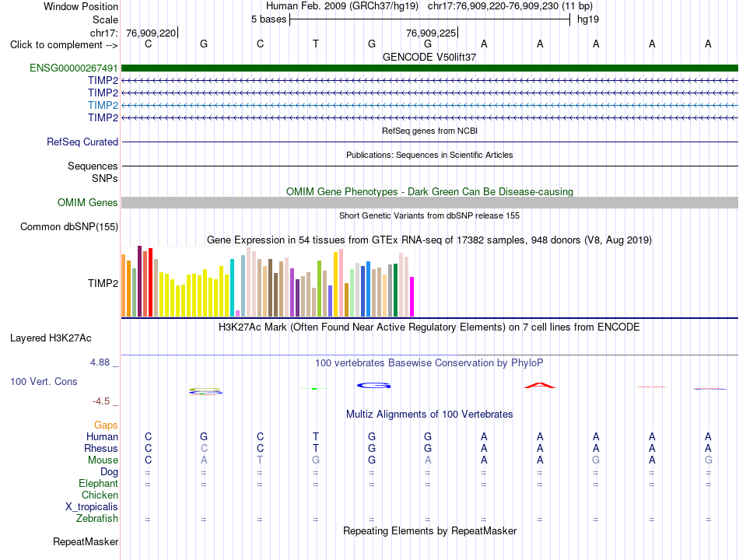Click the OMIM Gene Phenotypes track title
The width and height of the screenshot is (739, 560).
(429, 192)
